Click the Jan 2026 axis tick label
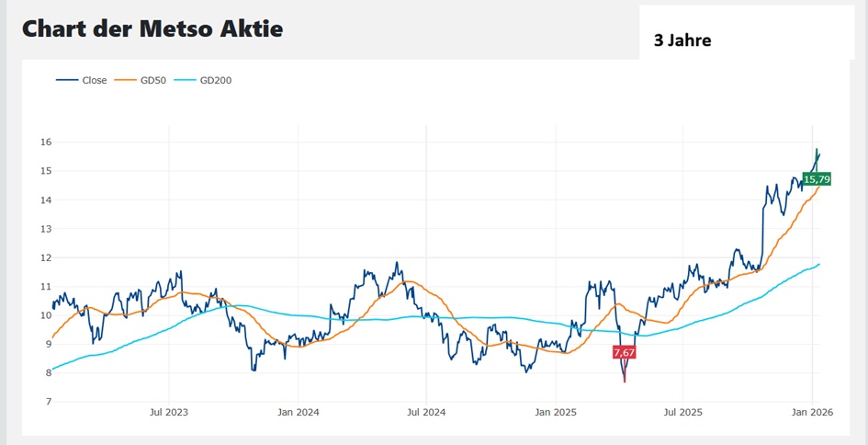 tap(811, 415)
